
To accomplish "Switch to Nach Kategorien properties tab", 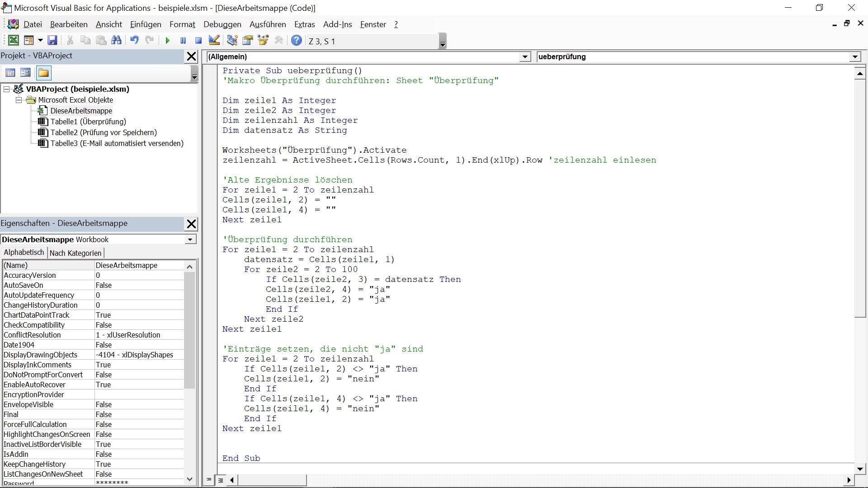I will coord(75,253).
